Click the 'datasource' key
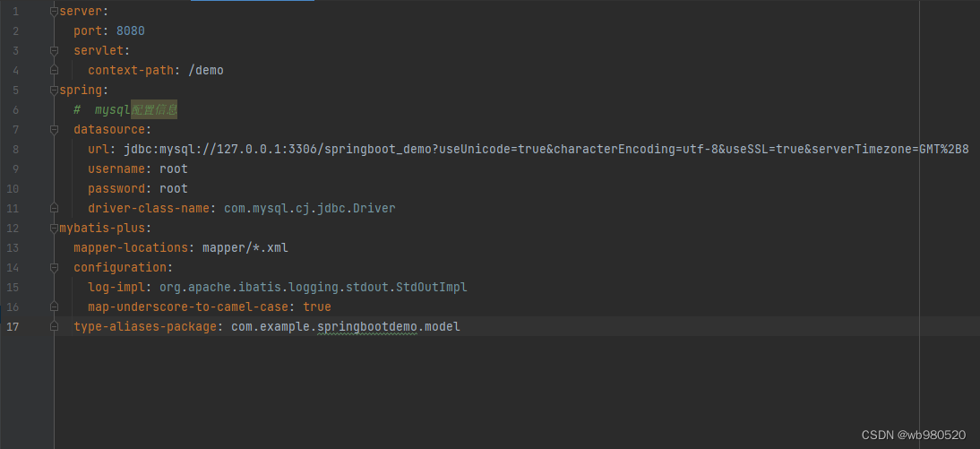 pos(109,129)
